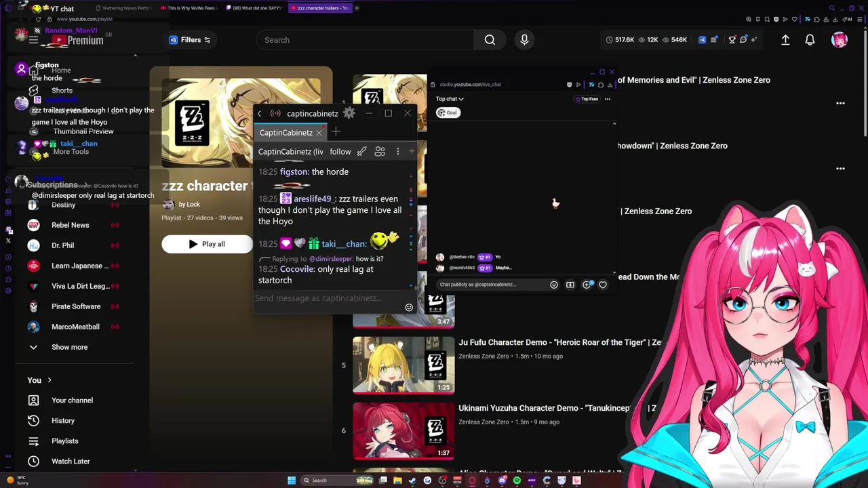This screenshot has height=488, width=868.
Task: Open the notifications bell
Action: 810,40
